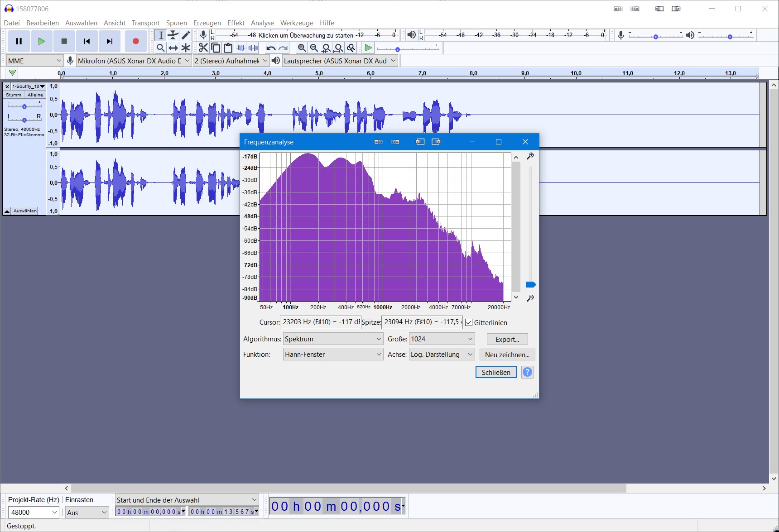Viewport: 779px width, 532px height.
Task: Open the Größe 1024 dropdown
Action: click(442, 339)
